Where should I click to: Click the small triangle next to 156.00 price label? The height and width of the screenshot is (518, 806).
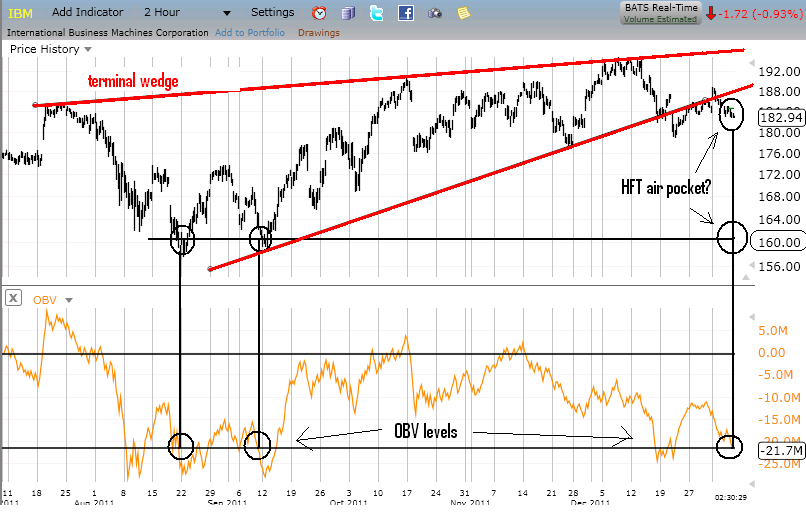[x=752, y=266]
